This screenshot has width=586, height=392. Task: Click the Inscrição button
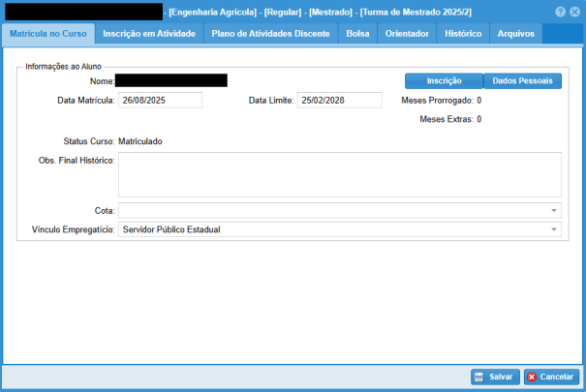442,80
